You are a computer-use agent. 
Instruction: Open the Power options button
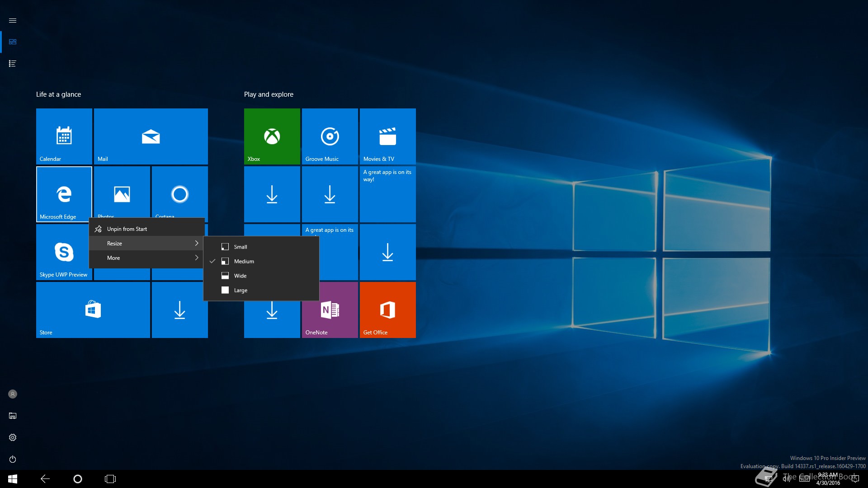pos(13,459)
